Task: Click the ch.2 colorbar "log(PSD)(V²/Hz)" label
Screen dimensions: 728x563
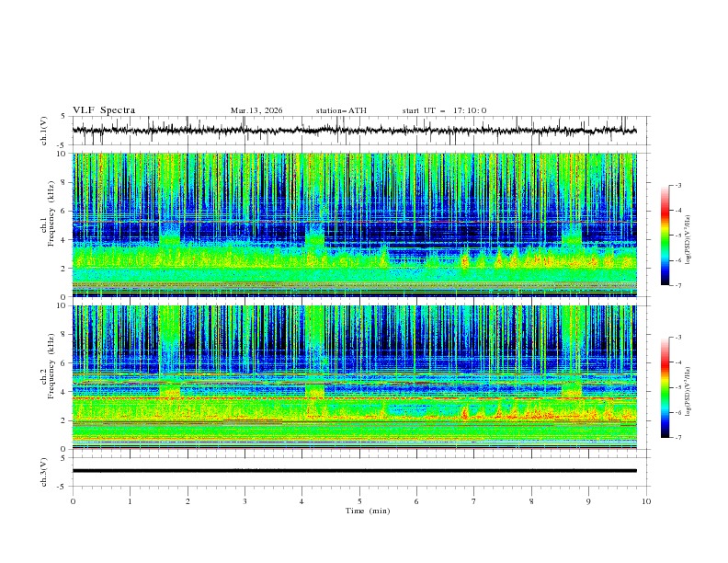Action: tap(688, 391)
